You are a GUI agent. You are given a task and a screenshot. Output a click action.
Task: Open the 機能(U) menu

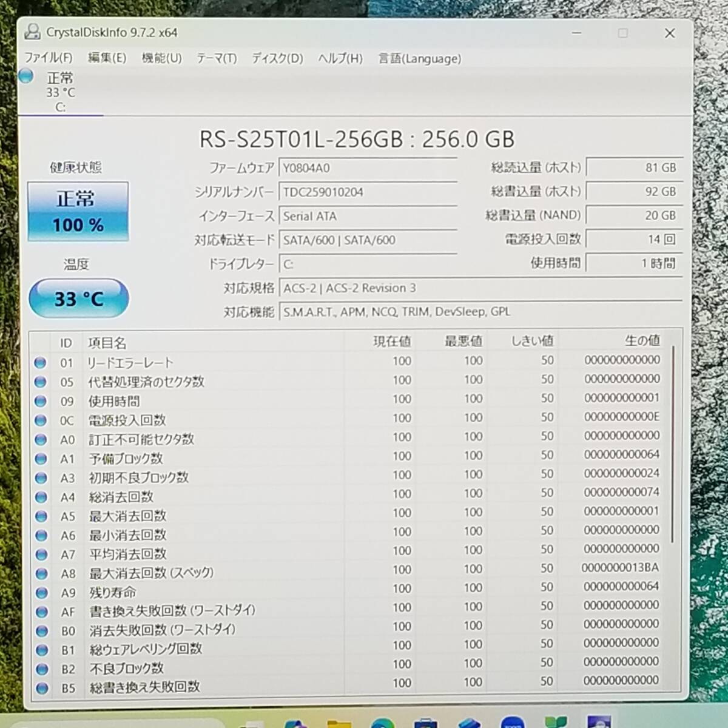point(161,58)
